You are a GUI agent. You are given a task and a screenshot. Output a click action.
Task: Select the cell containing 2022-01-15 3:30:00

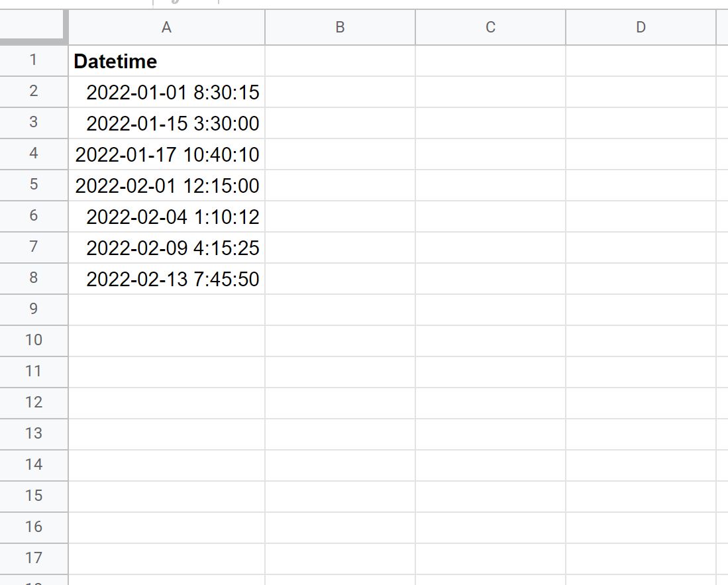coord(166,123)
